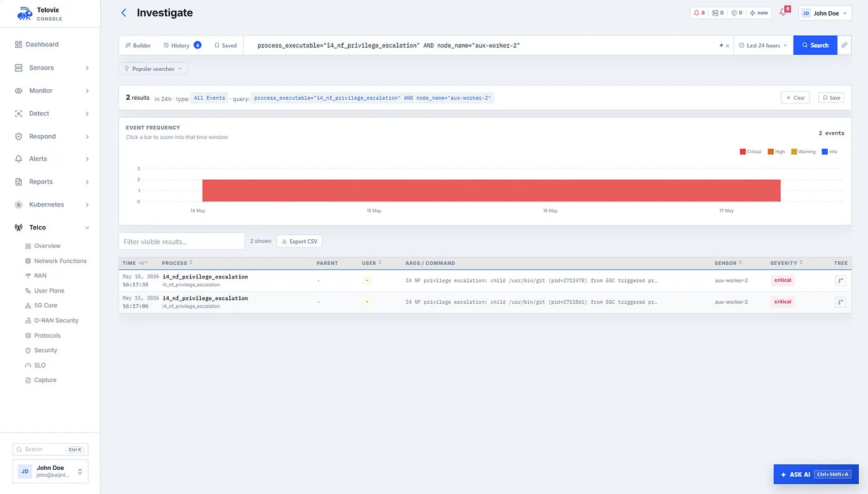868x494 pixels.
Task: Save the current query with Save button
Action: tap(831, 98)
